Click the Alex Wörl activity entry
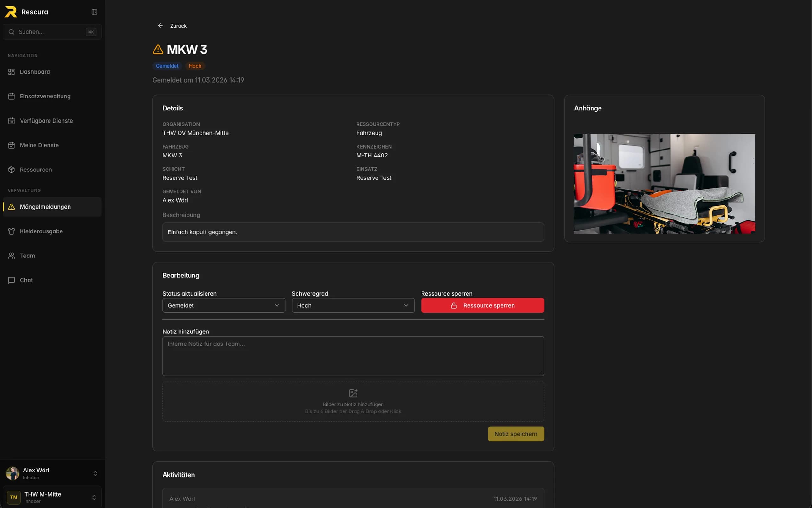Viewport: 812px width, 508px height. (x=353, y=498)
